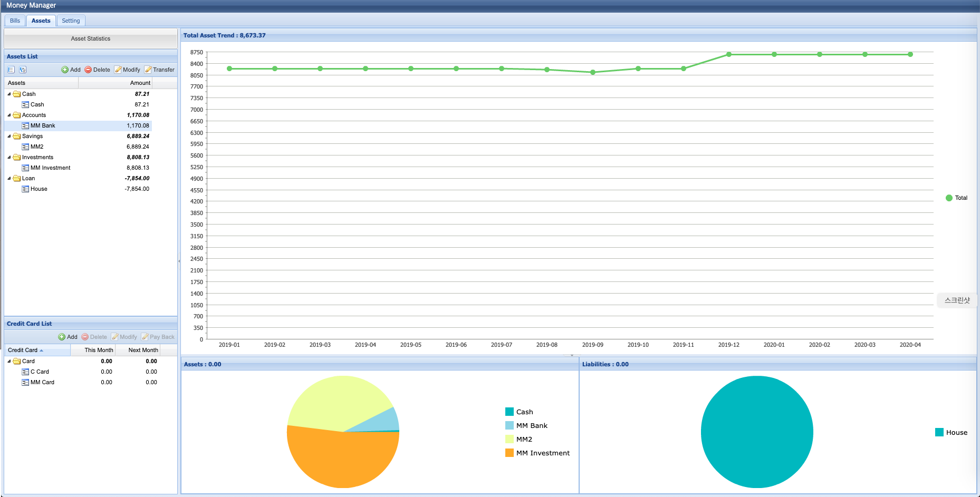Collapse the trend chart with bottom splitter arrow

[572, 355]
